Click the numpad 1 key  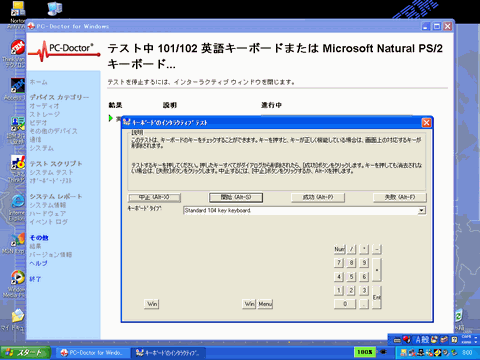(x=339, y=290)
